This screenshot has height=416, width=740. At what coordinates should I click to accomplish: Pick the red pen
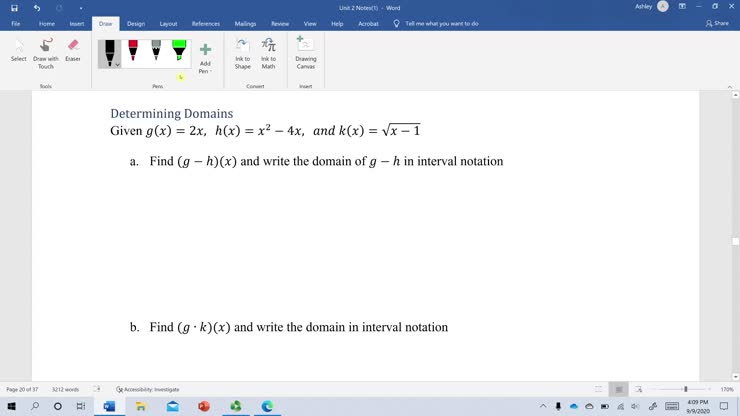pyautogui.click(x=133, y=51)
